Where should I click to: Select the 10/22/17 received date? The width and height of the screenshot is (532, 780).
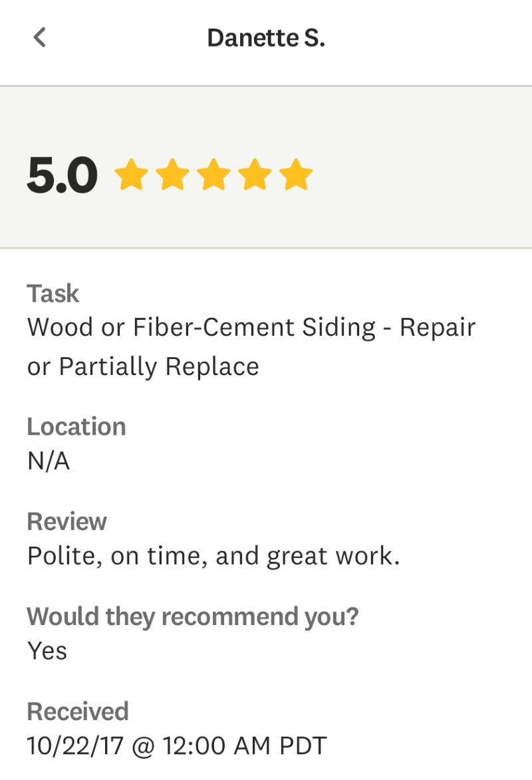(x=75, y=745)
